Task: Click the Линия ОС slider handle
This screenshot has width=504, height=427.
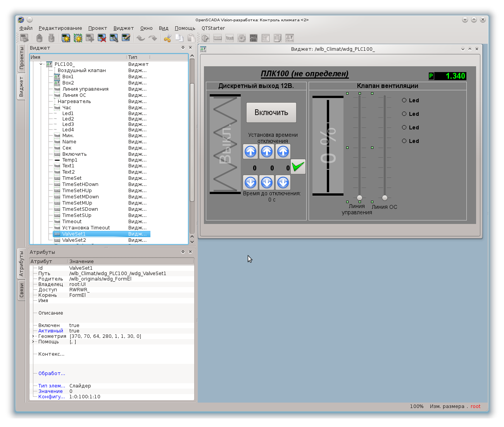Action: tap(385, 198)
